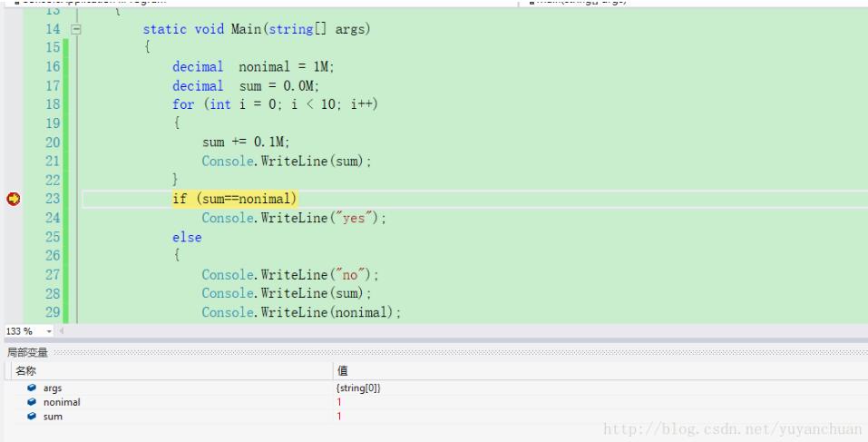This screenshot has width=868, height=442.
Task: Click highlighted 'if (sum==nonimal)' statement
Action: pos(235,199)
